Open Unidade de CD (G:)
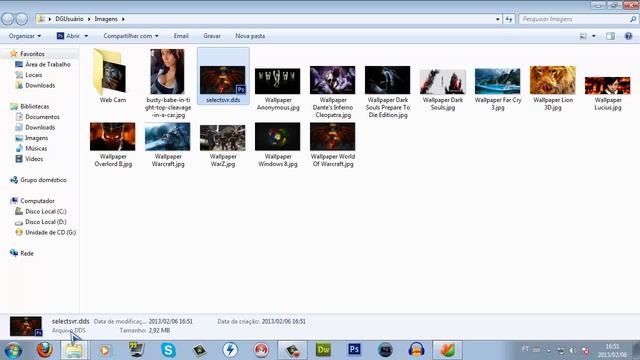This screenshot has height=360, width=640. click(51, 233)
